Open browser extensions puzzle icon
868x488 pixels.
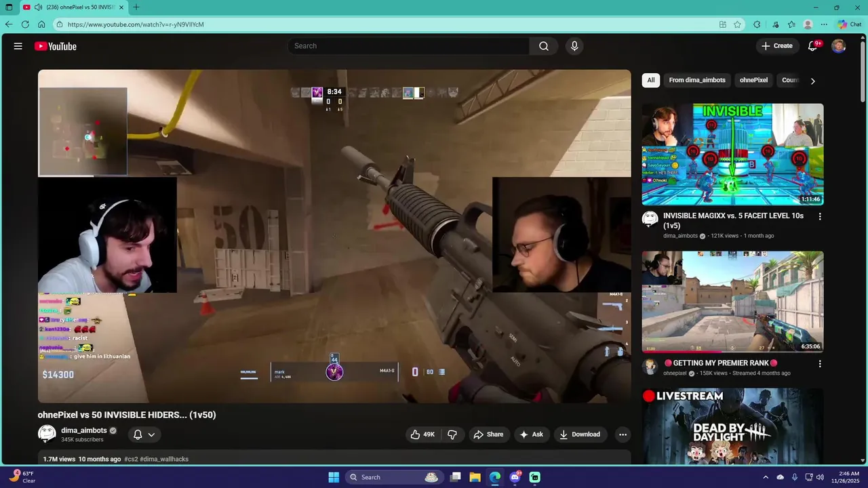click(x=757, y=24)
